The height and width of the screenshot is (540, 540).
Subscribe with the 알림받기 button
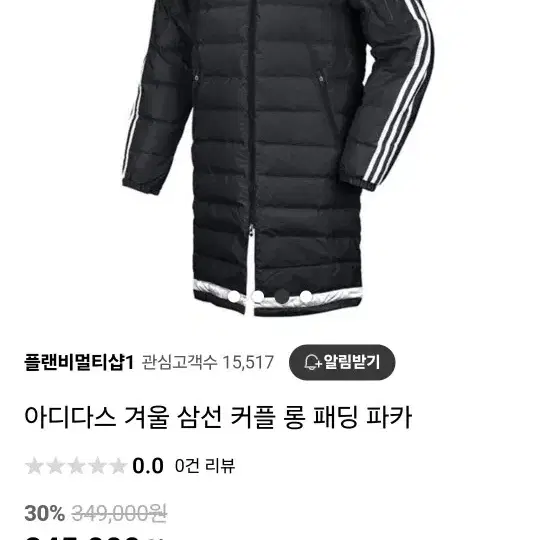coord(342,362)
